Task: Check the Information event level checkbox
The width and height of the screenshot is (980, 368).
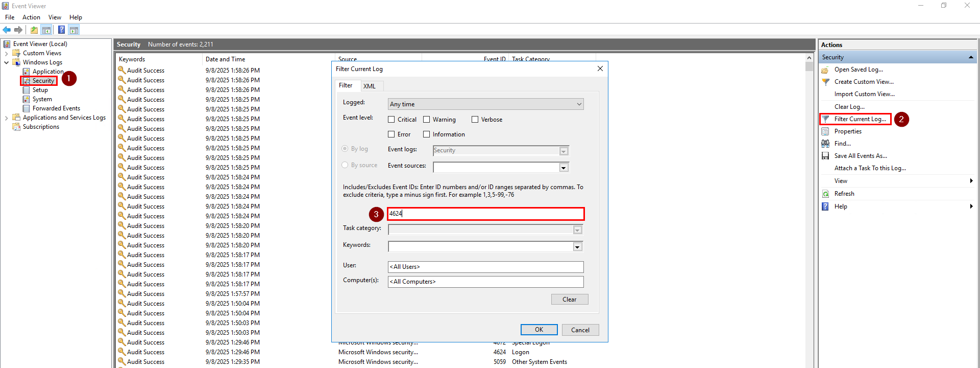Action: [427, 134]
